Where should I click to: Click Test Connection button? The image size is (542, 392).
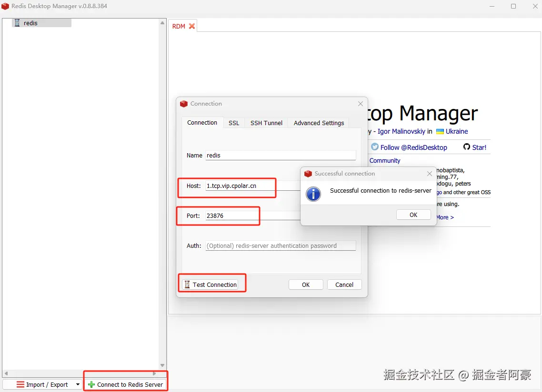210,284
